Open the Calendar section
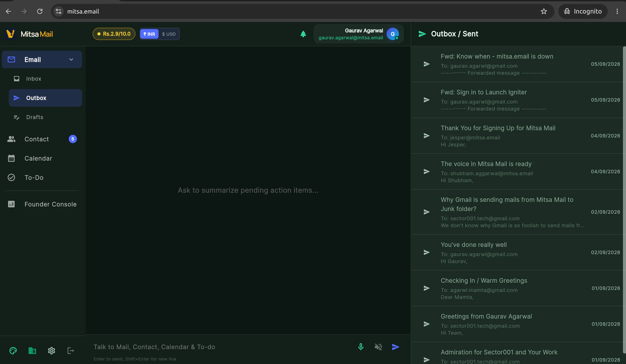 42,158
